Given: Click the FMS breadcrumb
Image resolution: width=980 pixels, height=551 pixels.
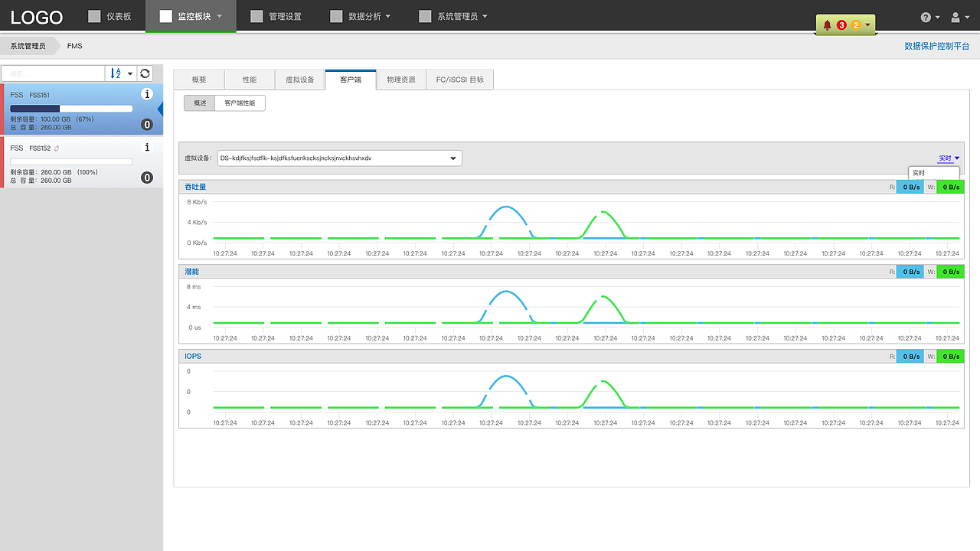Looking at the screenshot, I should 75,46.
